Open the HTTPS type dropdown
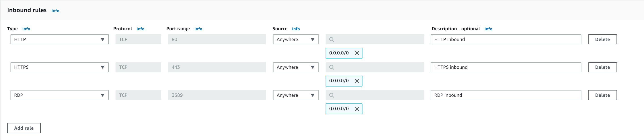644x140 pixels. [x=59, y=67]
